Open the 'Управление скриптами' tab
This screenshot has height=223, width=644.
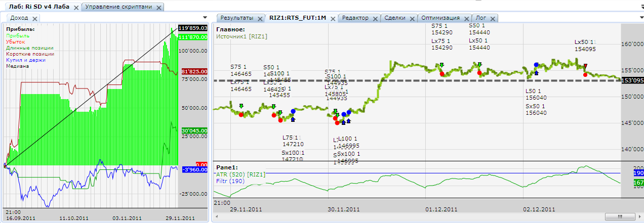click(119, 8)
